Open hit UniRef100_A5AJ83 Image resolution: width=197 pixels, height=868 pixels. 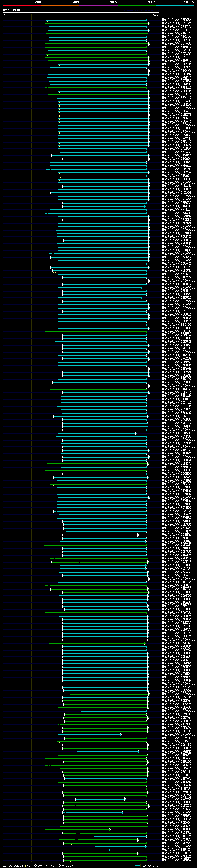pyautogui.click(x=177, y=50)
